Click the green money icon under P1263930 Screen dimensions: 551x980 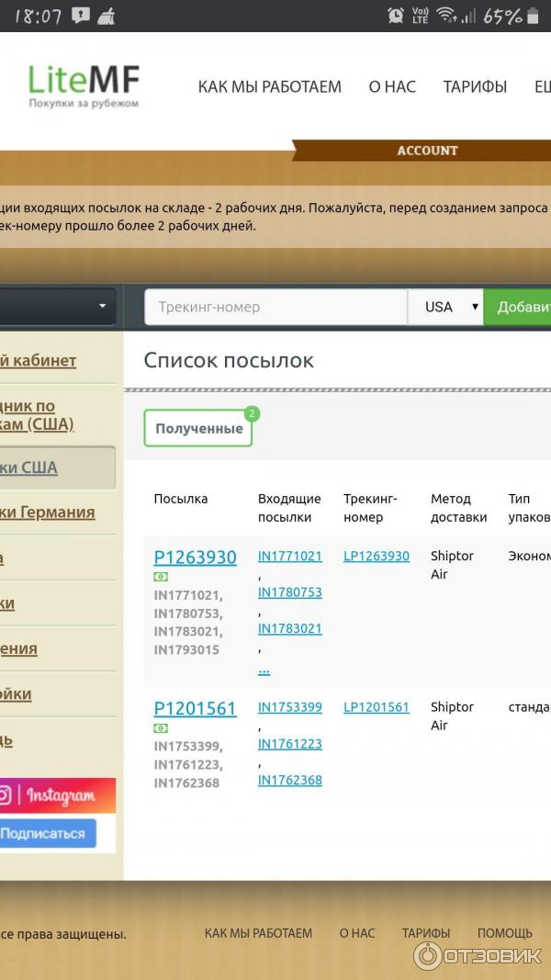[x=161, y=577]
